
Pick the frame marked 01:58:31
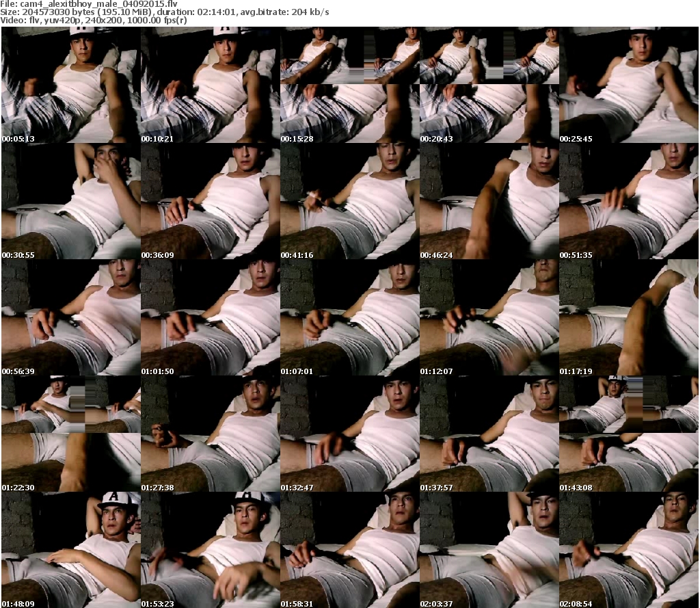click(x=350, y=550)
